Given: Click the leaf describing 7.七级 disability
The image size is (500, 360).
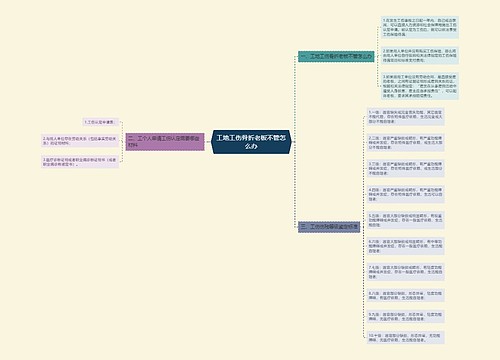Looking at the screenshot, I should click(406, 272).
